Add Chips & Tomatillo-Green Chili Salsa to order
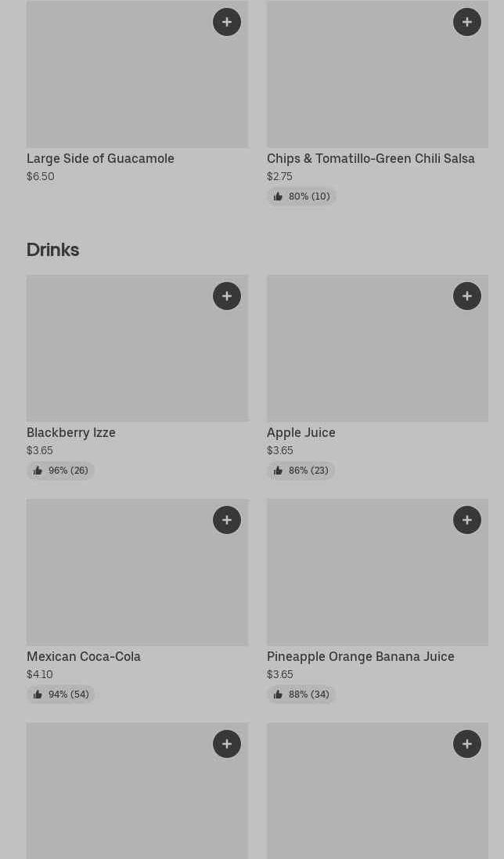 (x=467, y=22)
